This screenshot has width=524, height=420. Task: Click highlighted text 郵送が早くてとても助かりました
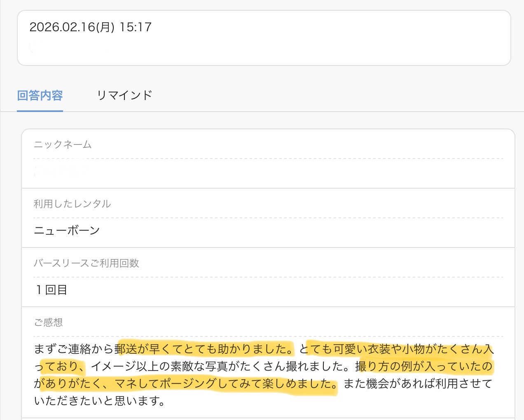[204, 349]
